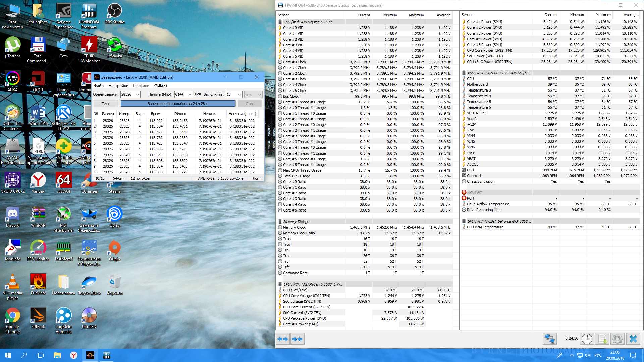Click the clock reset timer icon
The image size is (644, 362).
coord(587,339)
